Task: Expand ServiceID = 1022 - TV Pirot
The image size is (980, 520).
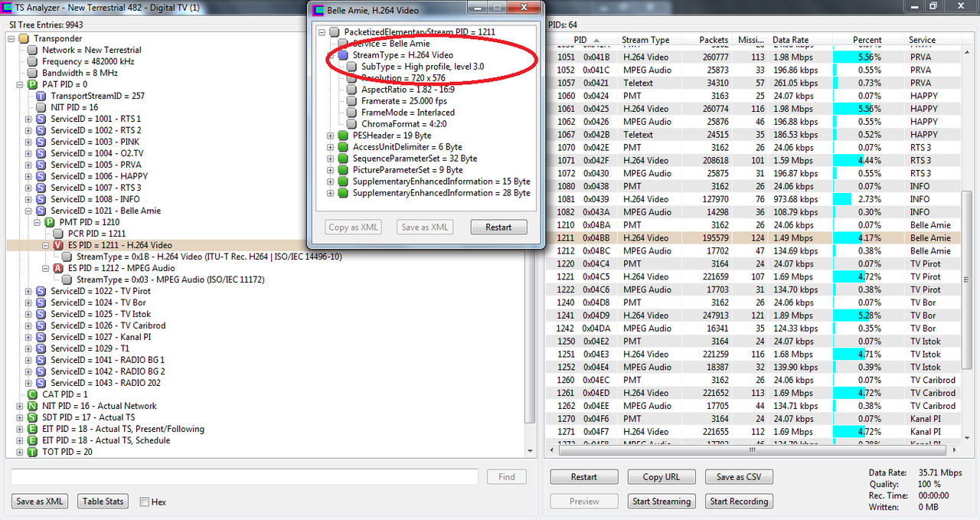Action: (28, 291)
